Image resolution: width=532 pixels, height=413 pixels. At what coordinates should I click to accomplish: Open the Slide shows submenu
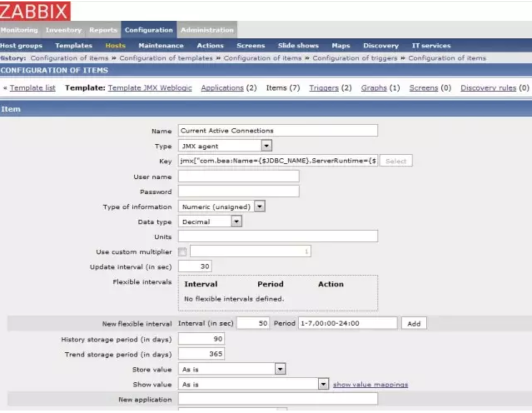[298, 45]
